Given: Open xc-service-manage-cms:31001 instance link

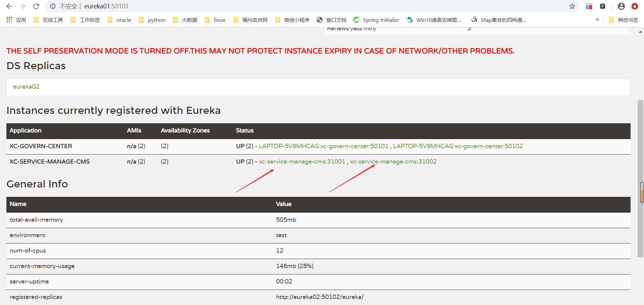Looking at the screenshot, I should coord(302,162).
